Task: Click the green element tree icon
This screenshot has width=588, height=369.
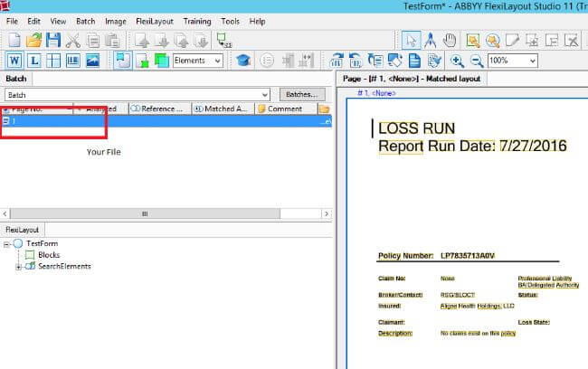Action: tap(223, 40)
